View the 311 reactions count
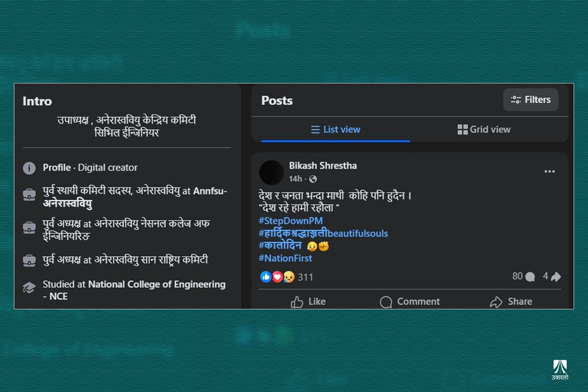 305,277
